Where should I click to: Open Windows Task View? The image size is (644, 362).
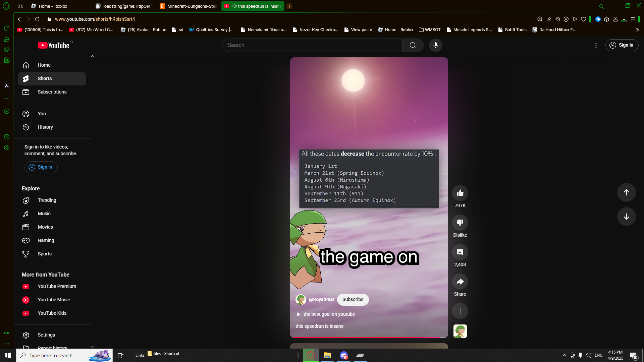tap(121, 355)
